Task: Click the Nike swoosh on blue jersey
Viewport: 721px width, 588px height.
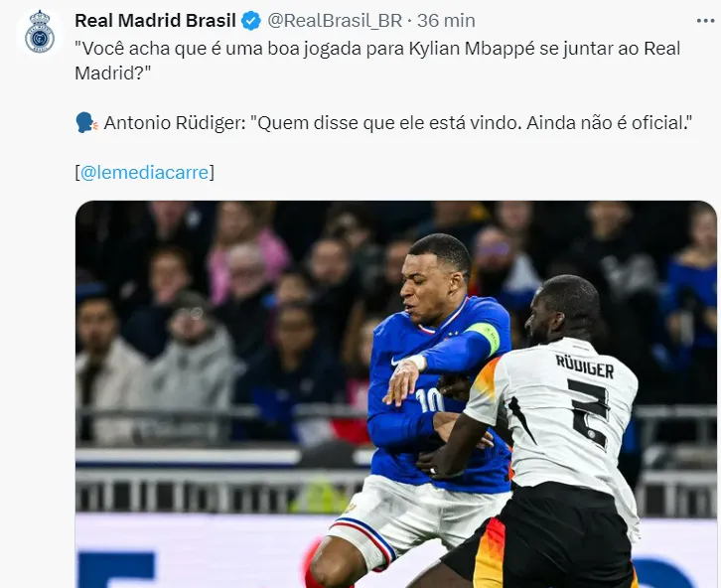Action: pos(398,360)
